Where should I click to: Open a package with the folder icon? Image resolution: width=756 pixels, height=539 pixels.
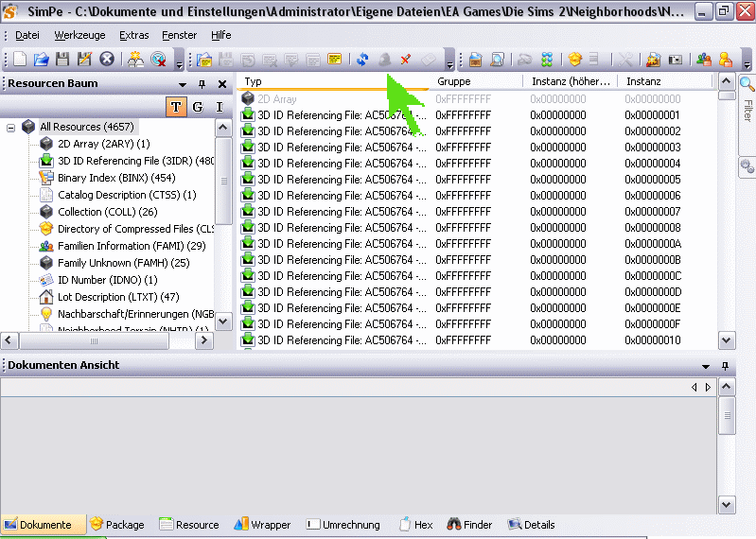click(41, 60)
